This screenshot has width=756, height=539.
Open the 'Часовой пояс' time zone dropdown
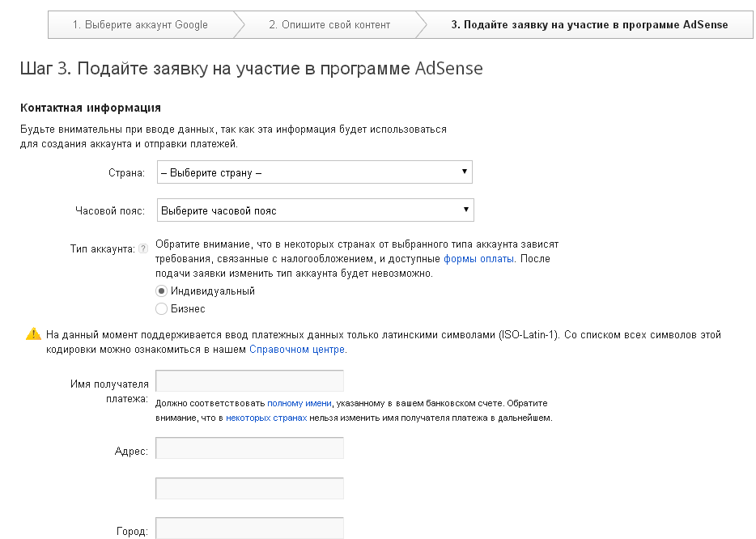(x=316, y=210)
